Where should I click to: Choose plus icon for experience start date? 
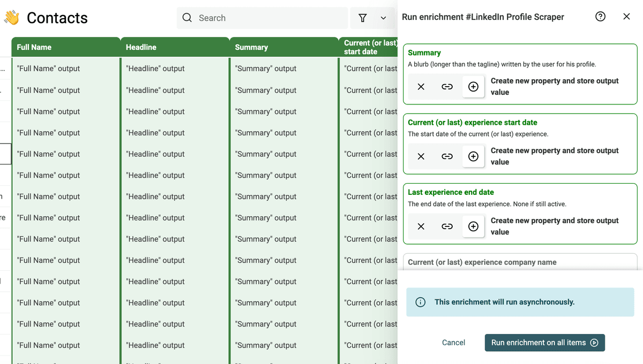click(x=473, y=156)
